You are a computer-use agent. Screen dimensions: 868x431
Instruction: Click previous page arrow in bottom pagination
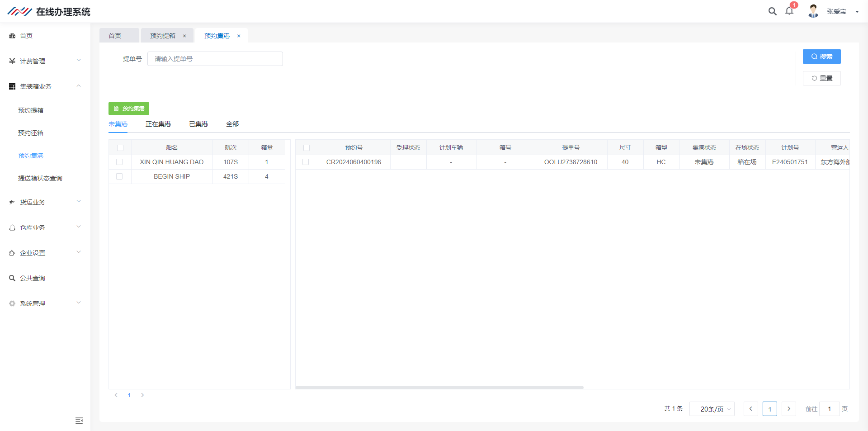point(751,409)
